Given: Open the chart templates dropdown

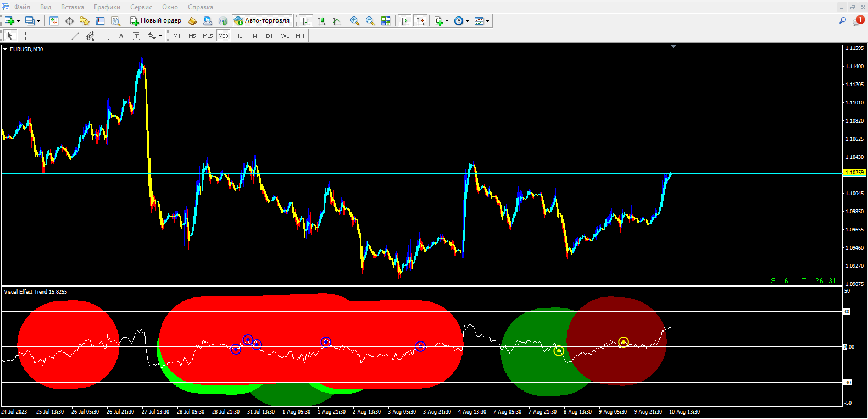Looking at the screenshot, I should pyautogui.click(x=482, y=21).
